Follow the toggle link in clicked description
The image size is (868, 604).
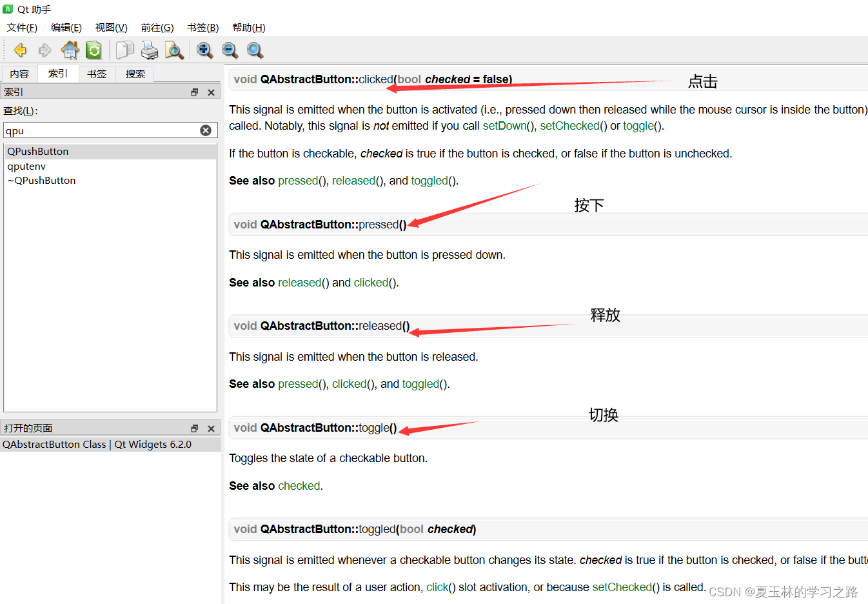coord(638,126)
